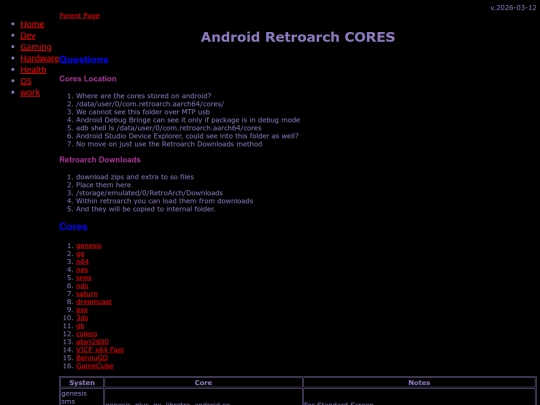The width and height of the screenshot is (540, 405).
Task: Go to the nds core link
Action: [82, 286]
